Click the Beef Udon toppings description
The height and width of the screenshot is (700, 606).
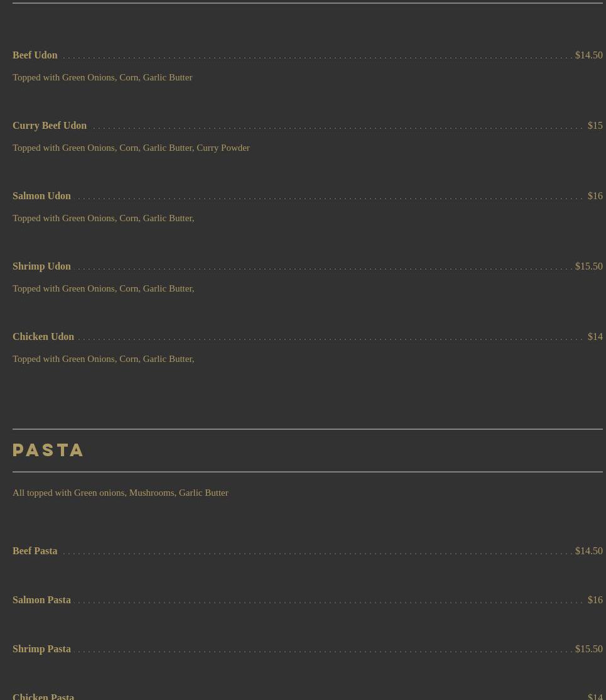[102, 77]
